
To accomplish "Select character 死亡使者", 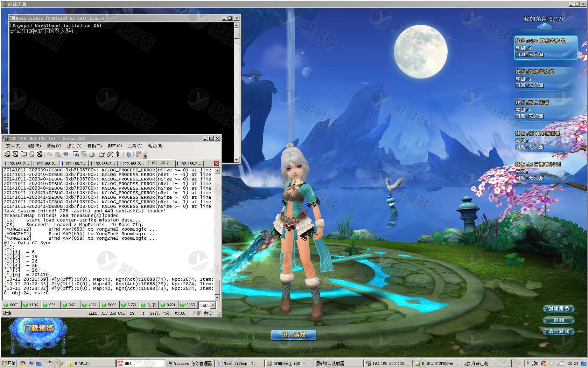I will pos(545,109).
